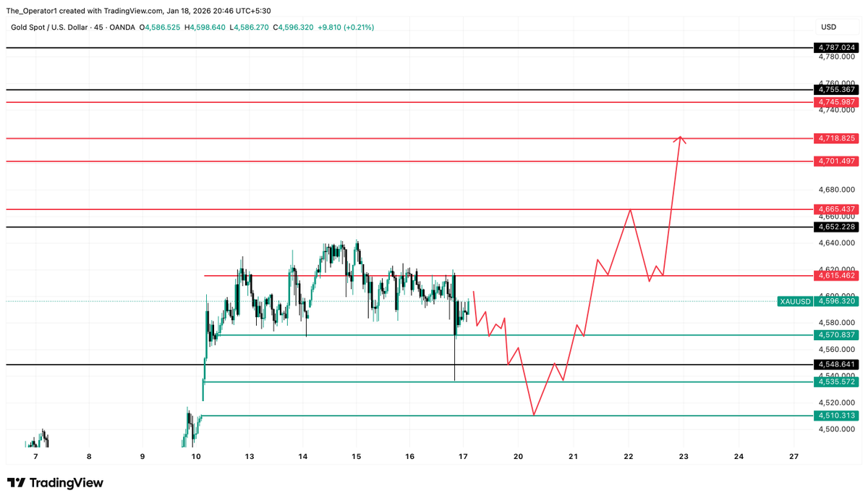This screenshot has height=501, width=868.
Task: Click the 4,520.000 price axis tick
Action: click(x=837, y=403)
